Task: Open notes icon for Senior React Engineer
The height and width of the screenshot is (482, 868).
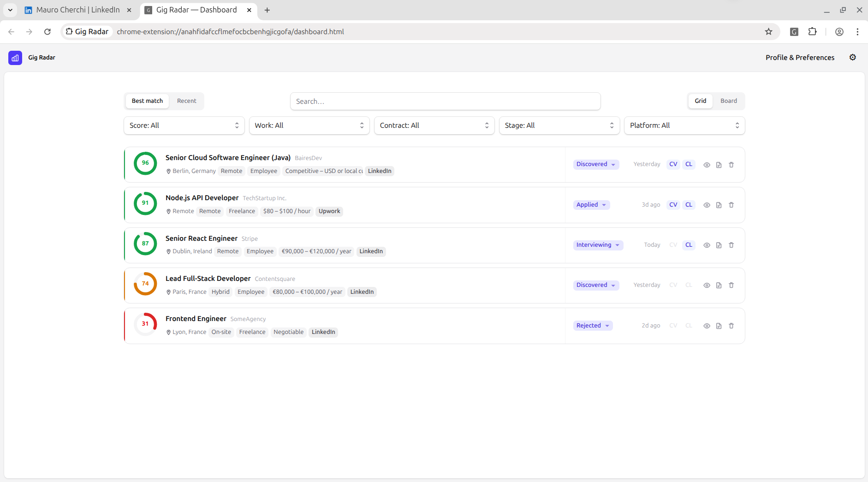Action: 719,245
